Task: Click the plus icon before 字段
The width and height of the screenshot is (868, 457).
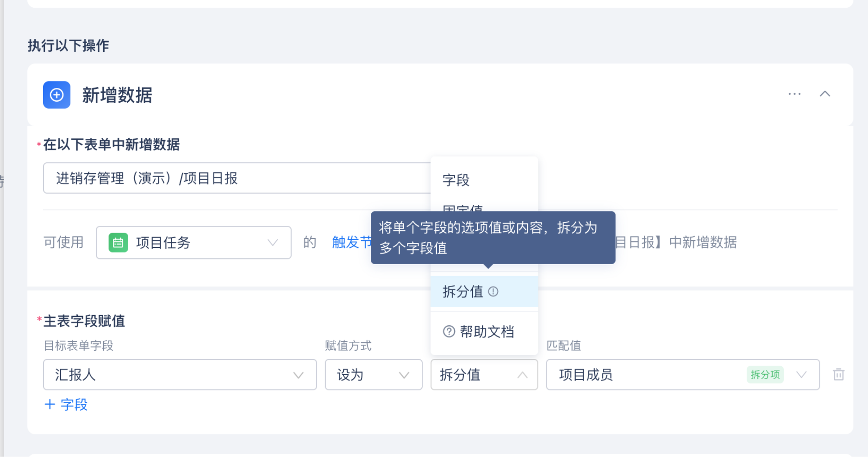Action: pyautogui.click(x=50, y=404)
